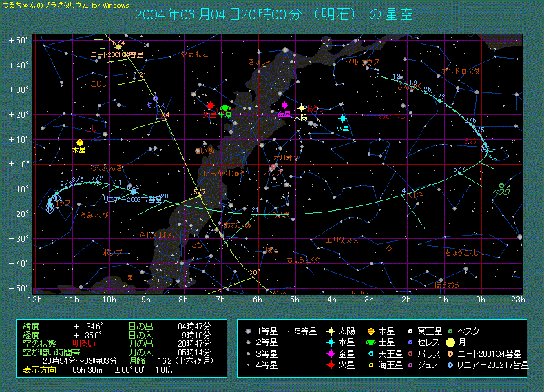Click the cyan Mercury (水星) marker on the chart

(x=342, y=118)
